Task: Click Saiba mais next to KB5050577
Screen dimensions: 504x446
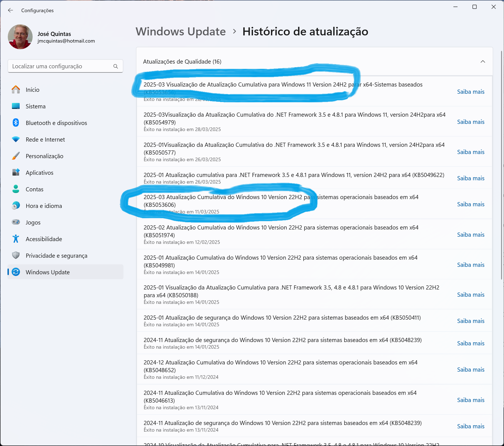Action: point(471,152)
